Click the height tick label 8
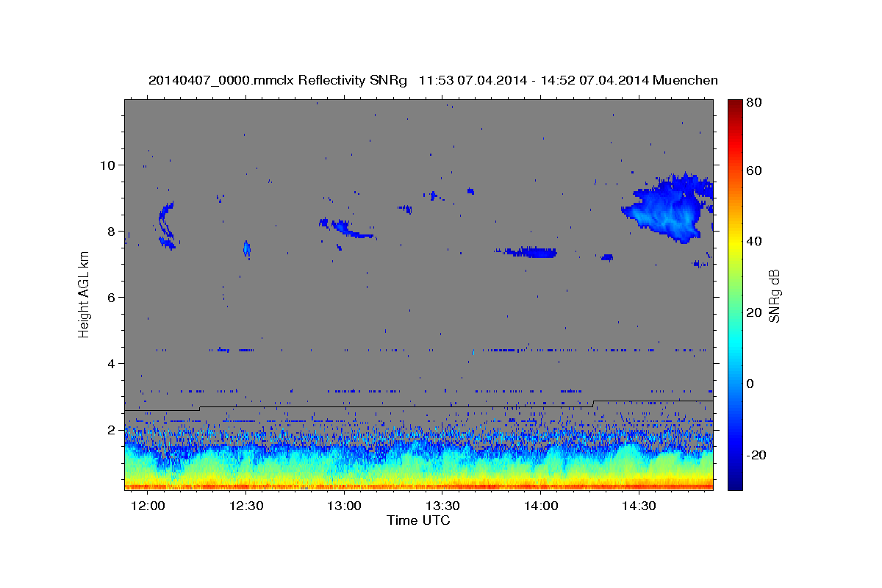The width and height of the screenshot is (882, 588). [113, 231]
